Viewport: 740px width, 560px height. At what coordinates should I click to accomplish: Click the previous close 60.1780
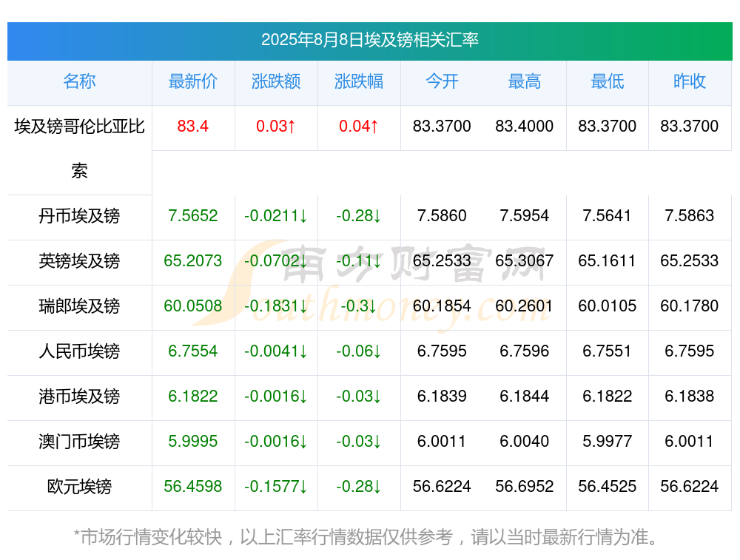[690, 306]
